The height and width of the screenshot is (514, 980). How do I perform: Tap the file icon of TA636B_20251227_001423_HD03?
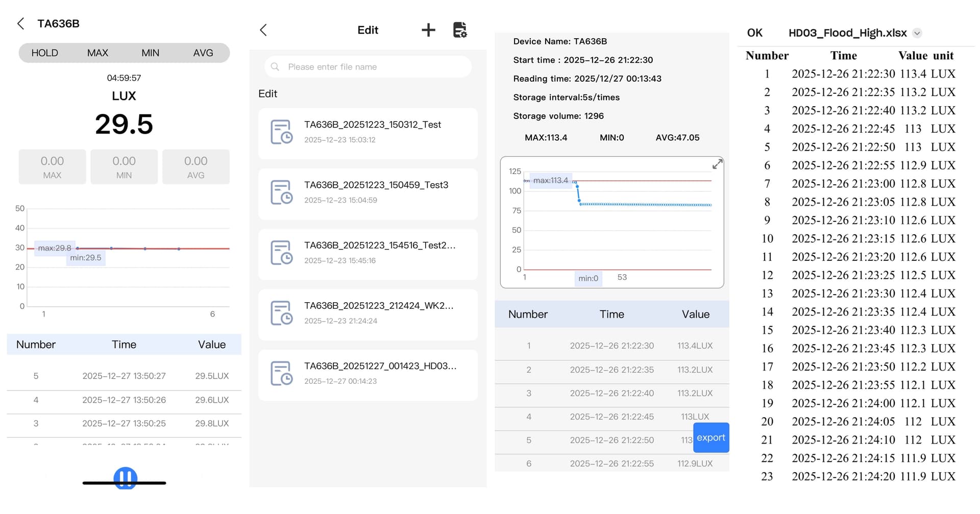click(281, 374)
